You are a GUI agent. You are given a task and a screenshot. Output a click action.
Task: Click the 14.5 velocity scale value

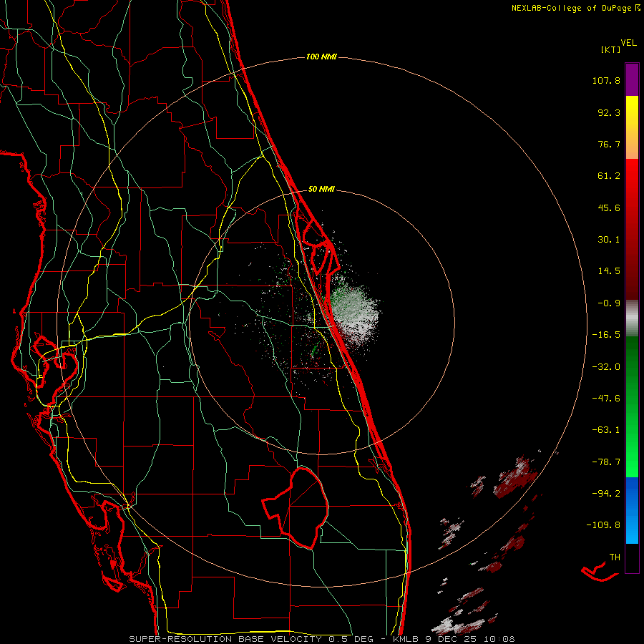[x=609, y=271]
